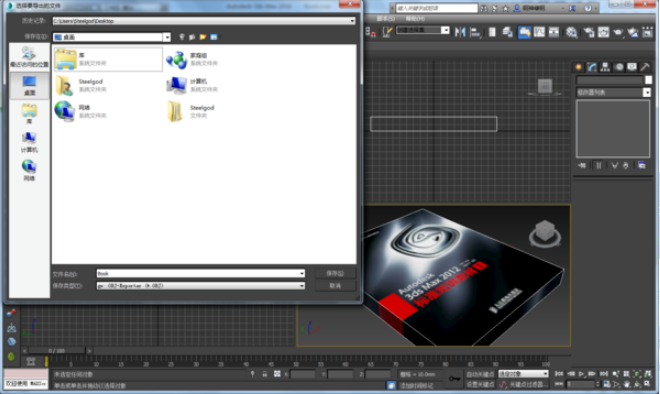Select Computer in dialog sidebar
Screen dimensions: 660x394
(29, 142)
